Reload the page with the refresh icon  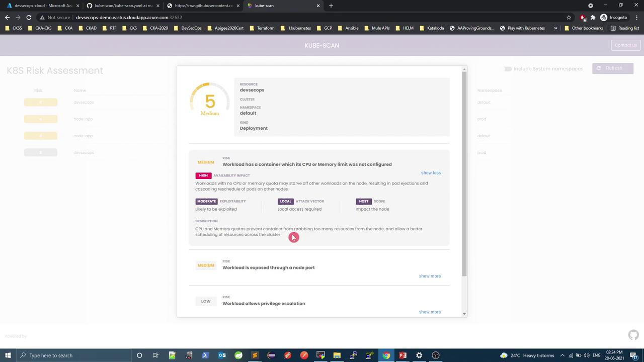[29, 17]
